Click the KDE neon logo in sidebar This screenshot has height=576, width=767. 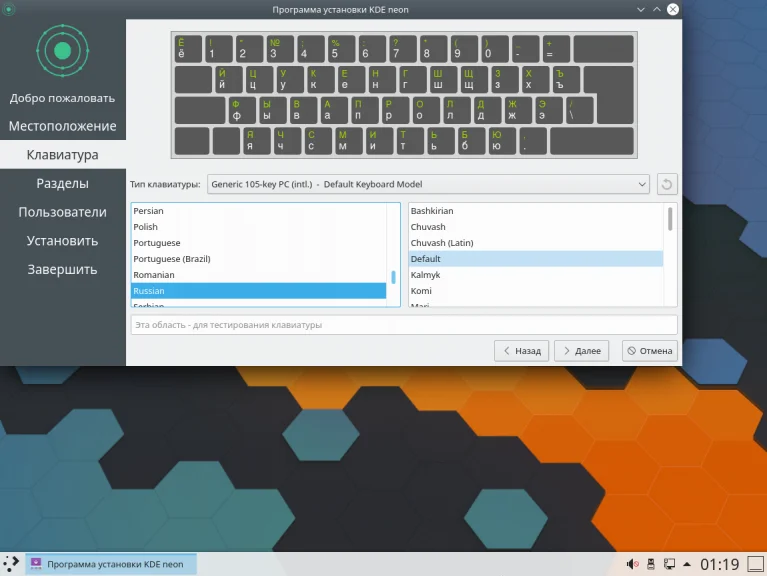(x=63, y=50)
